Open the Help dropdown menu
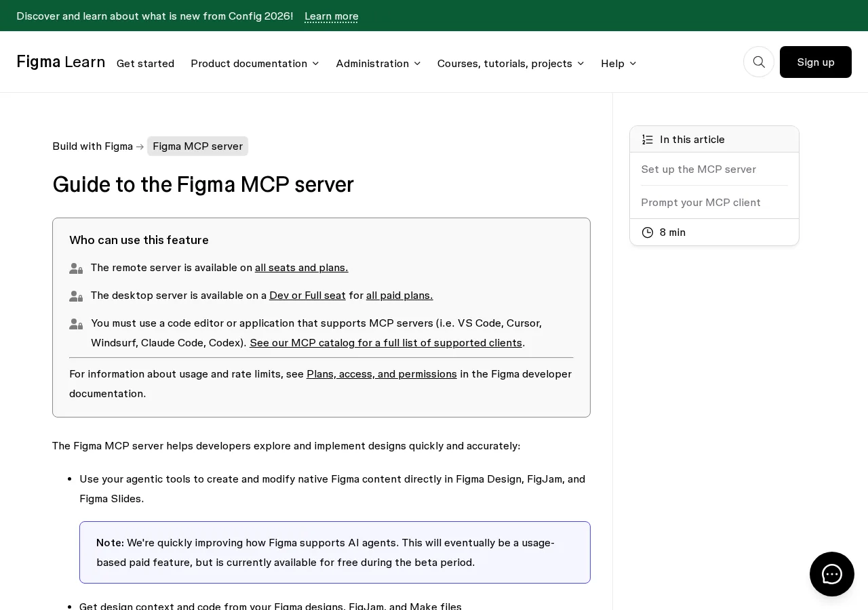The image size is (868, 610). click(x=618, y=63)
